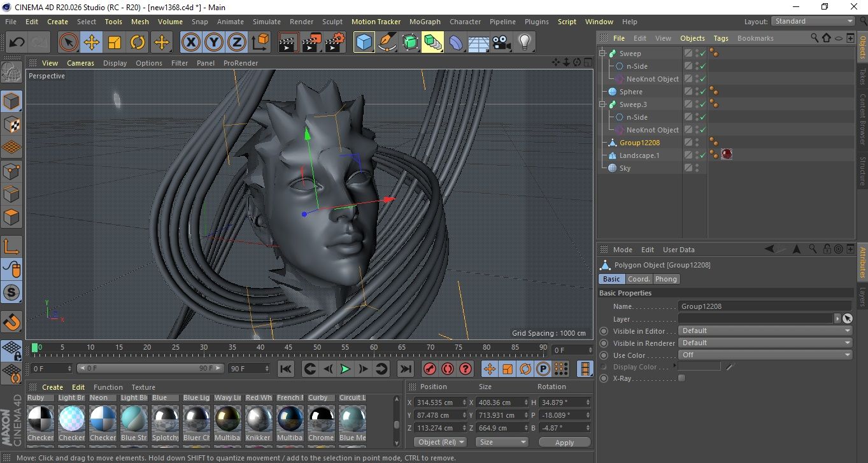Toggle Sky object visibility dots
Image resolution: width=868 pixels, height=463 pixels.
click(x=697, y=168)
